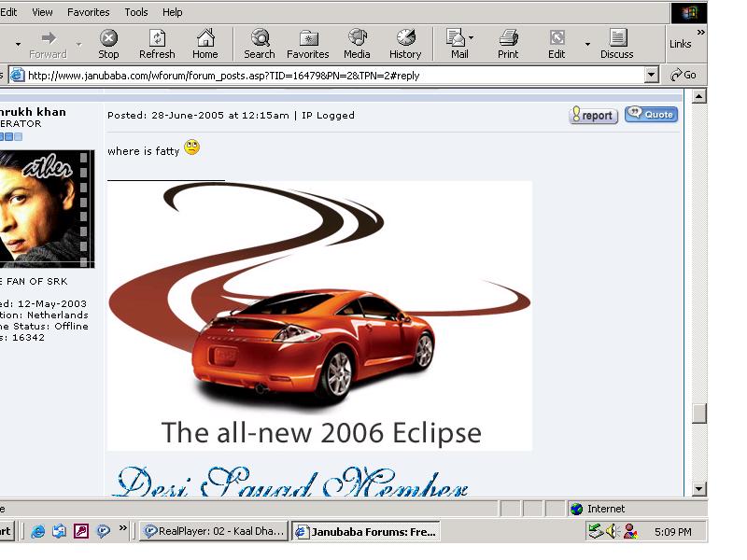Refresh the current page

[157, 44]
